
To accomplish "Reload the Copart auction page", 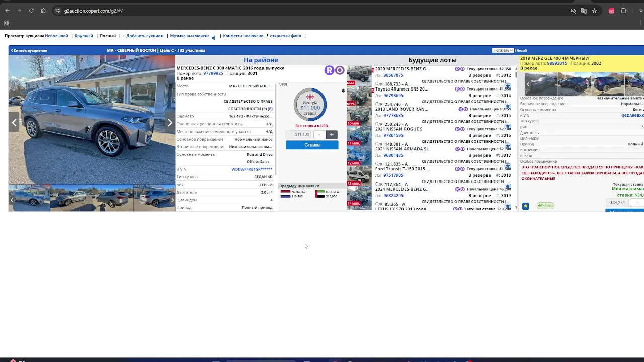I will [31, 11].
